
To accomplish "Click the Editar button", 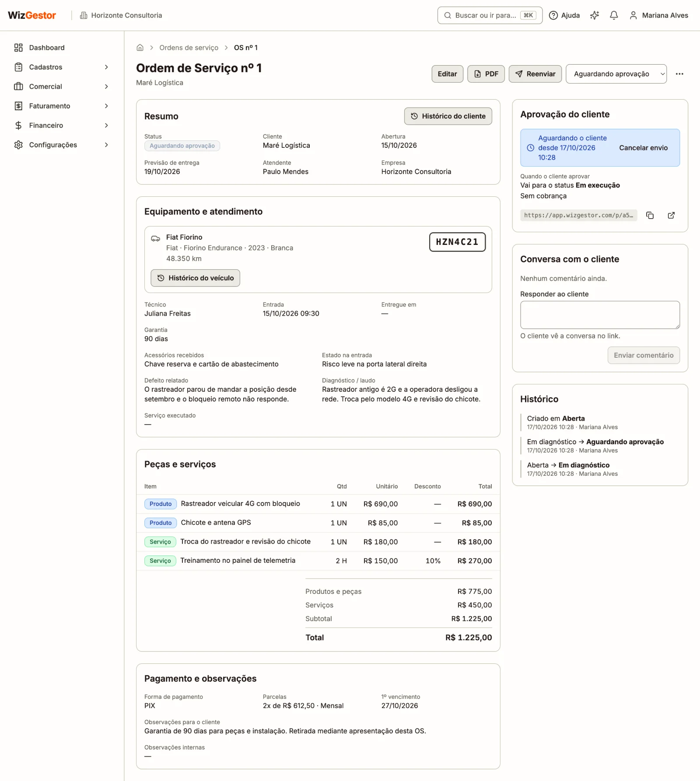I will click(x=447, y=74).
